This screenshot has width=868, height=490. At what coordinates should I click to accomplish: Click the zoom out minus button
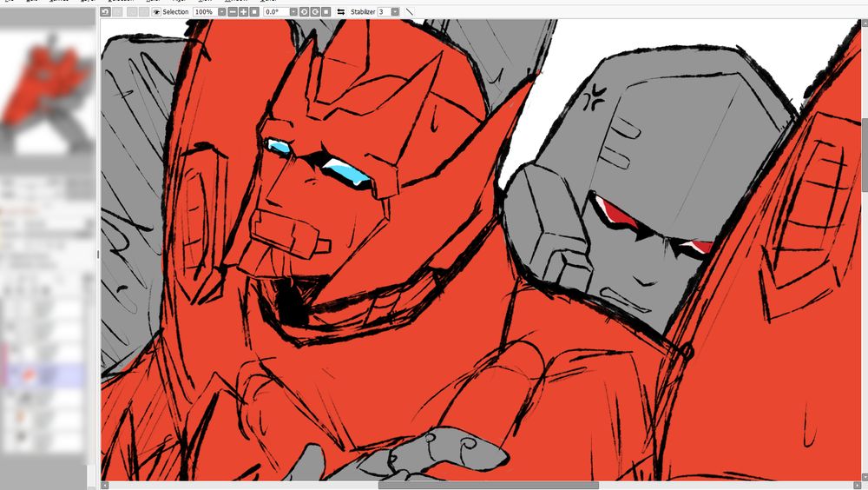[x=233, y=11]
